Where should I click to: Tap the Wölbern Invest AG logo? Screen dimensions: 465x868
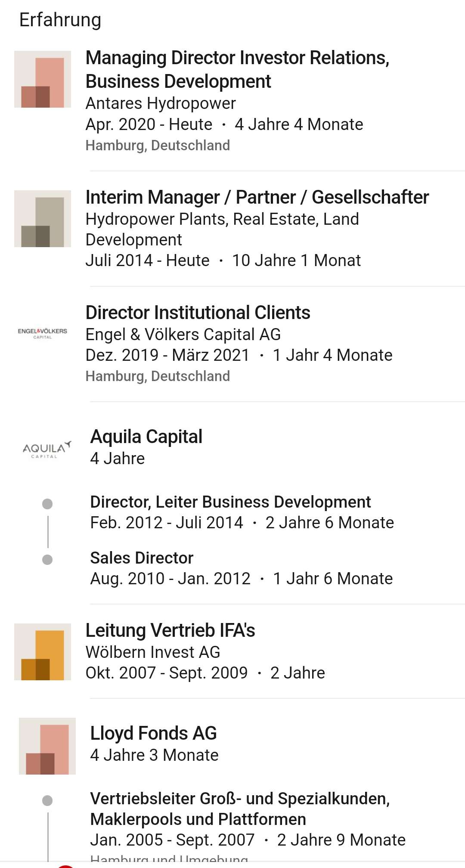pyautogui.click(x=43, y=652)
